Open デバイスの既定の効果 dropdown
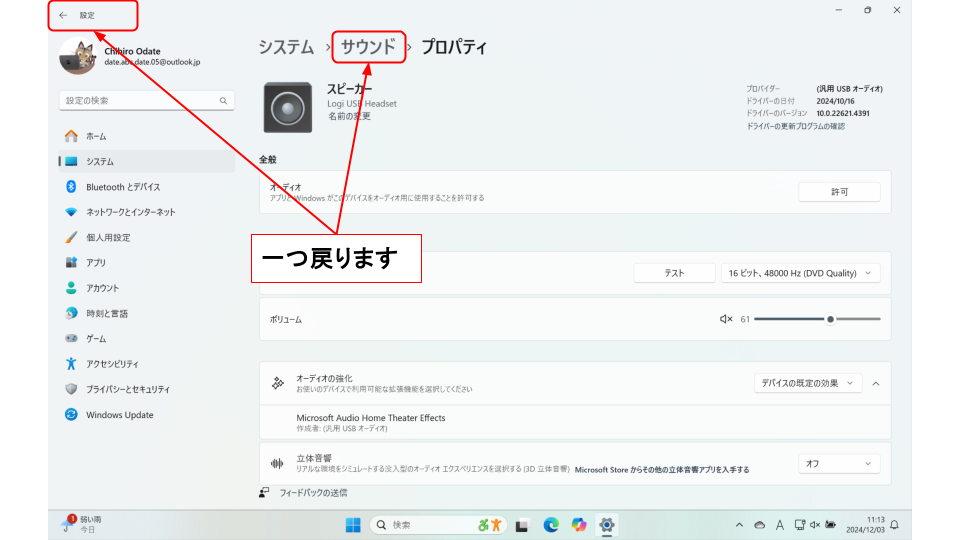Image resolution: width=960 pixels, height=540 pixels. click(807, 383)
